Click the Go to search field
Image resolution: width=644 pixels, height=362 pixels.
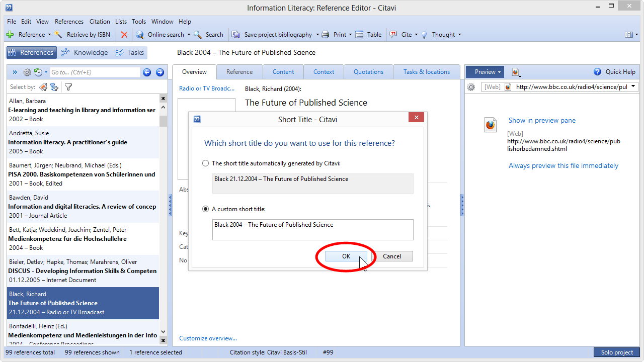pyautogui.click(x=95, y=72)
